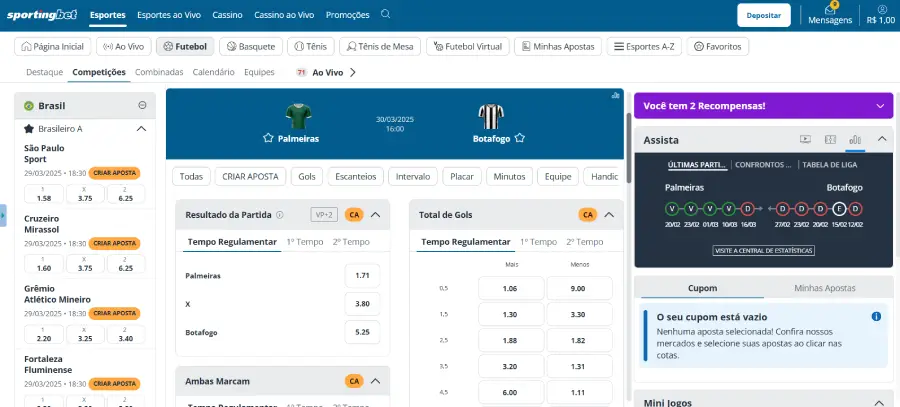Viewport: 900px width, 407px height.
Task: Switch to the Calendário tab
Action: (214, 72)
